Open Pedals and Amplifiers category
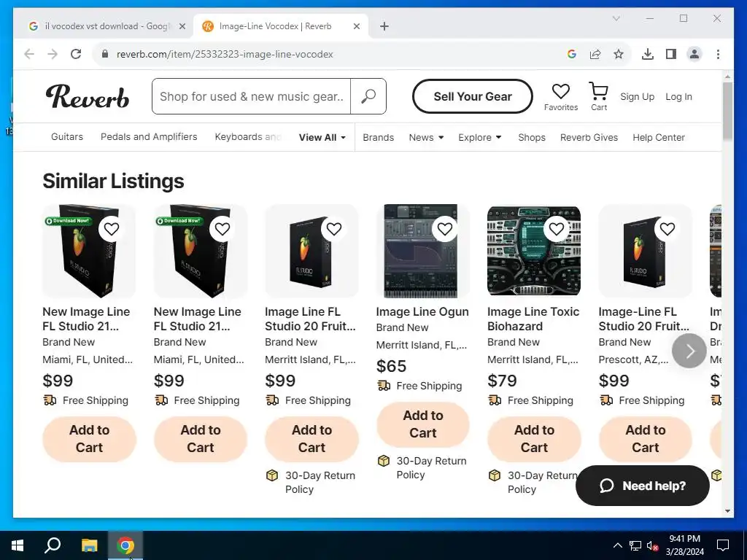This screenshot has width=747, height=560. (x=149, y=136)
